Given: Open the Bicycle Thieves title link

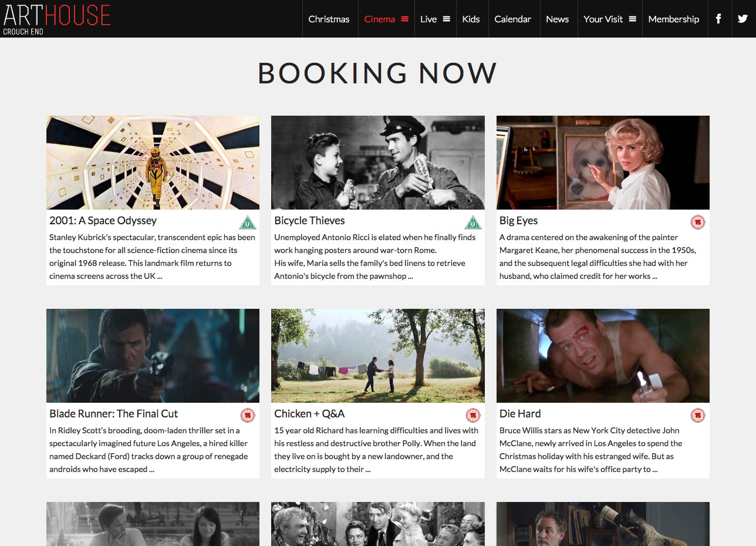Looking at the screenshot, I should (x=309, y=221).
